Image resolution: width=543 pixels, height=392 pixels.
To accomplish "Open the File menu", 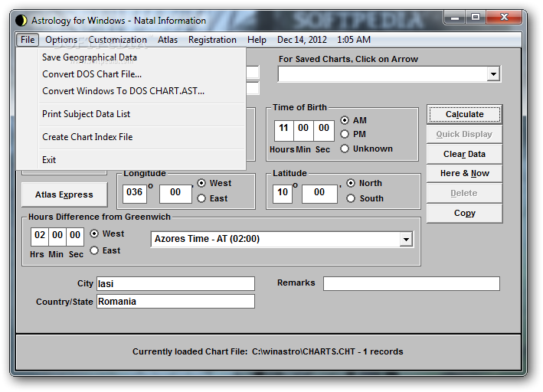I will tap(28, 40).
